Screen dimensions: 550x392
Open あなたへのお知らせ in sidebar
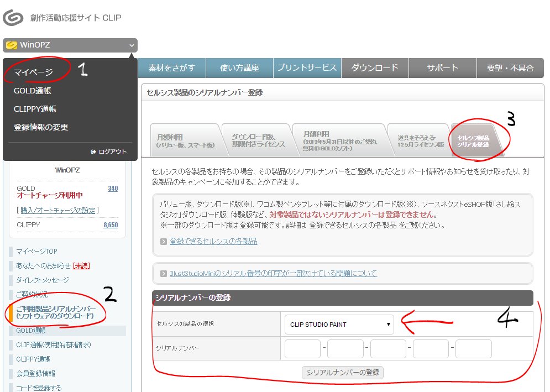[x=44, y=265]
